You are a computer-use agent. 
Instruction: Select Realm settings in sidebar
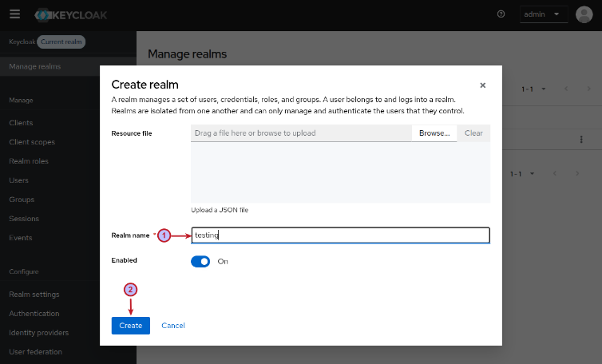pyautogui.click(x=34, y=295)
